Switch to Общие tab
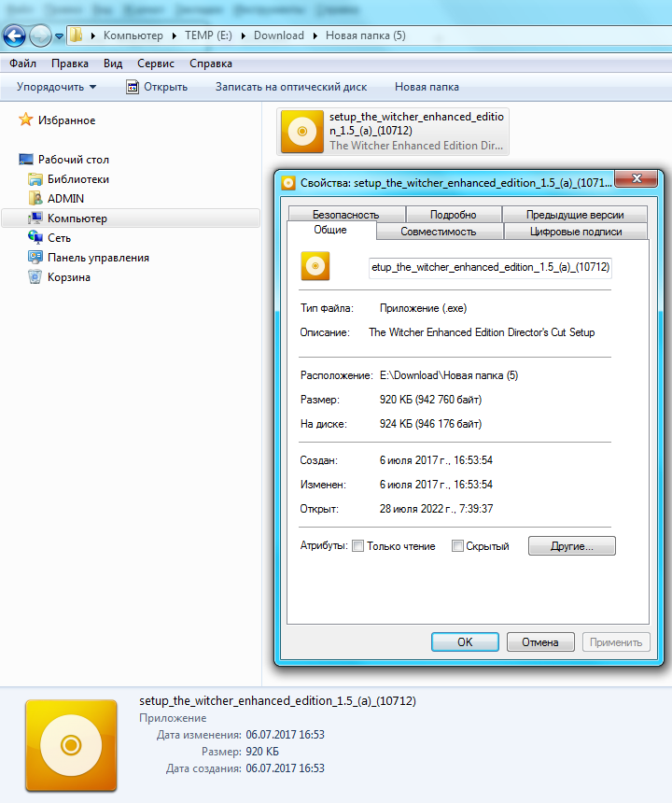 (330, 230)
